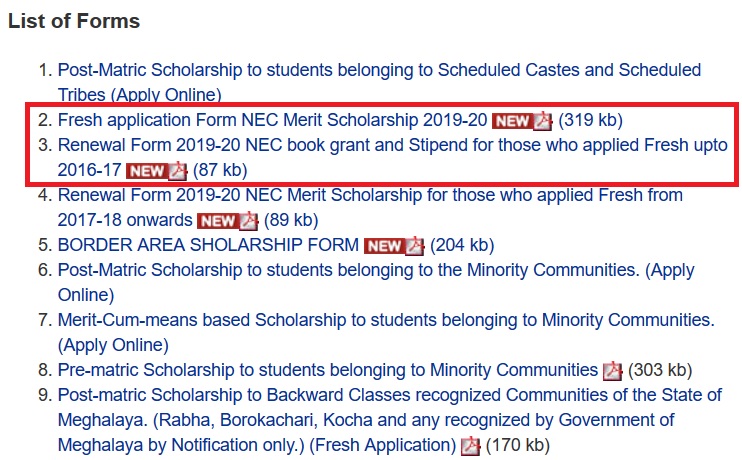The width and height of the screenshot is (742, 460).
Task: Click NEW badge next to 2016-17 renewal
Action: click(x=146, y=170)
